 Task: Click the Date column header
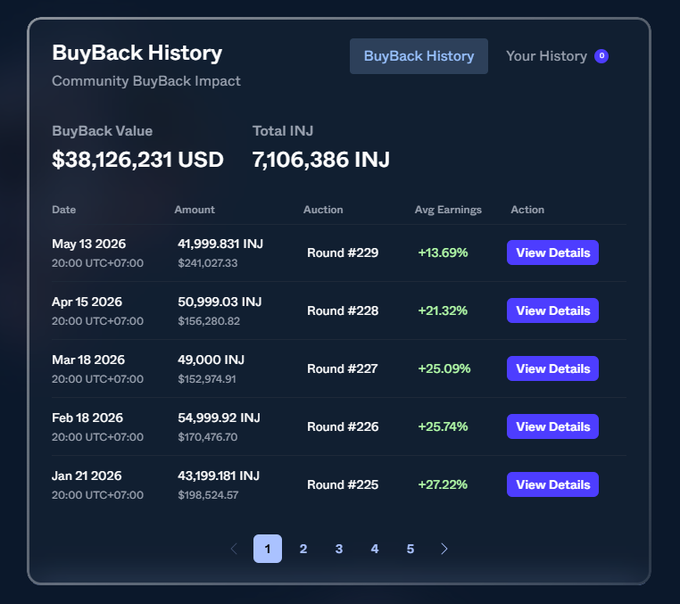[64, 209]
